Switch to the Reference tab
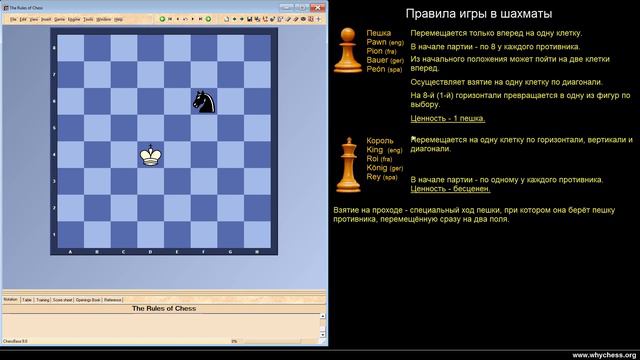The image size is (640, 360). [x=112, y=300]
